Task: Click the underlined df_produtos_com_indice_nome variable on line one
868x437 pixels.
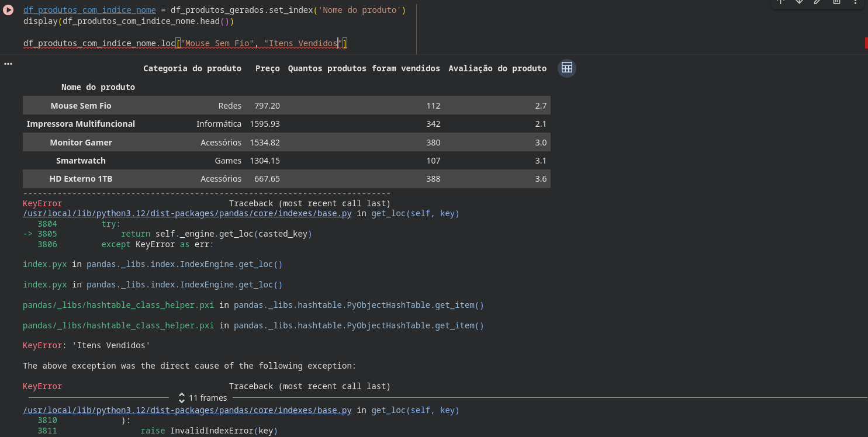Action: coord(89,11)
